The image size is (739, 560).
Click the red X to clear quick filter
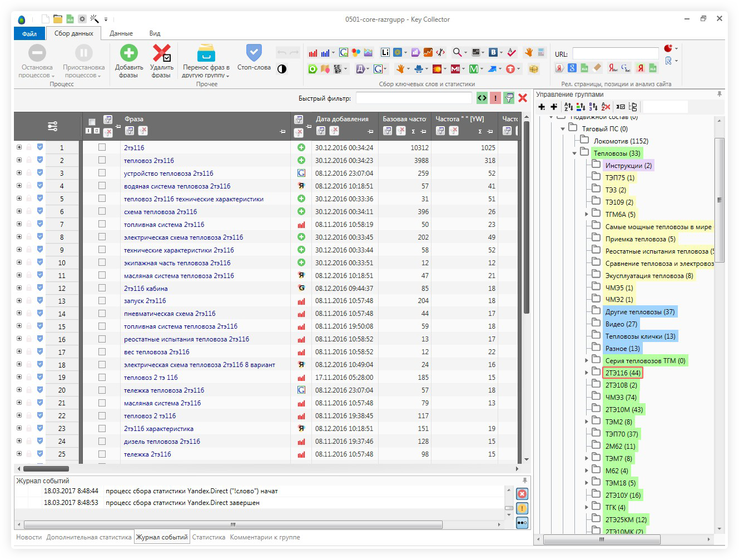[523, 98]
